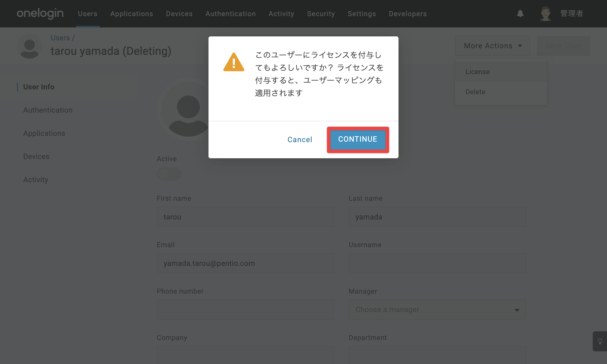Click the admin avatar picture

(545, 13)
